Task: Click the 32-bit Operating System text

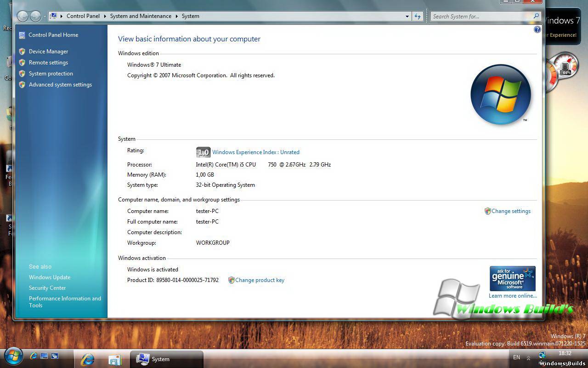Action: click(225, 185)
